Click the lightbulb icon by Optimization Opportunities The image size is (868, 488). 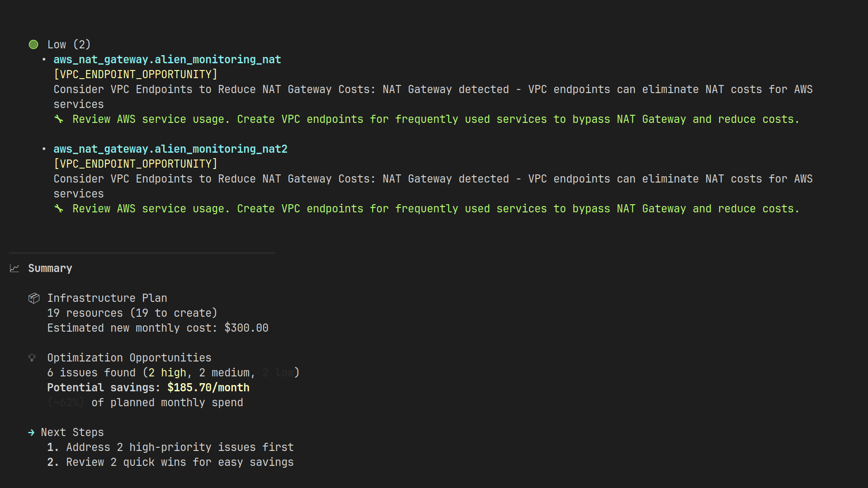pyautogui.click(x=32, y=357)
